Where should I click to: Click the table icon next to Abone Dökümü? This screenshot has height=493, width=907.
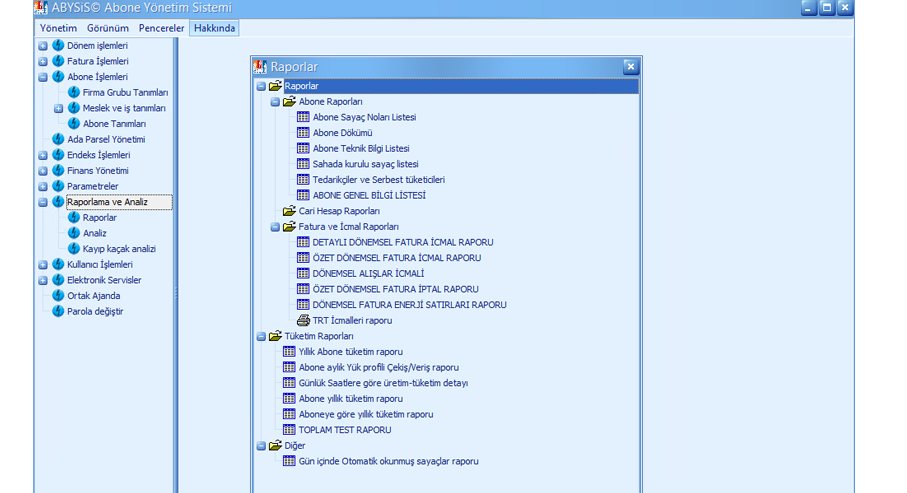tap(304, 133)
